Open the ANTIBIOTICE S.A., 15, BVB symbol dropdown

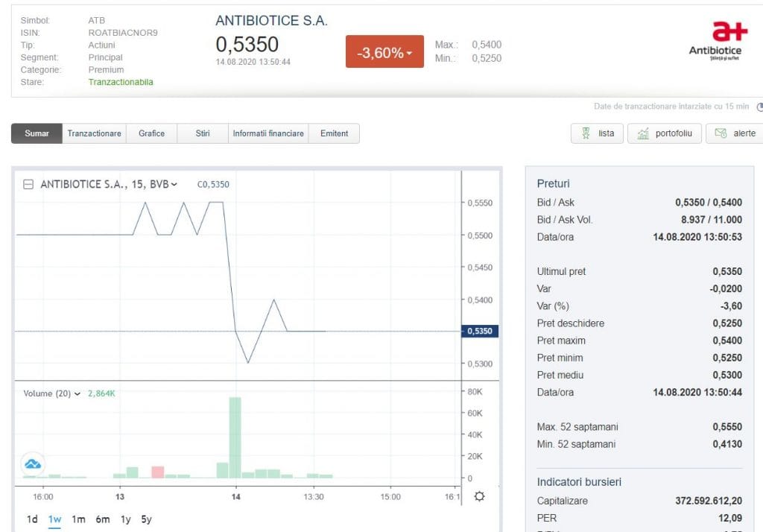(x=174, y=185)
